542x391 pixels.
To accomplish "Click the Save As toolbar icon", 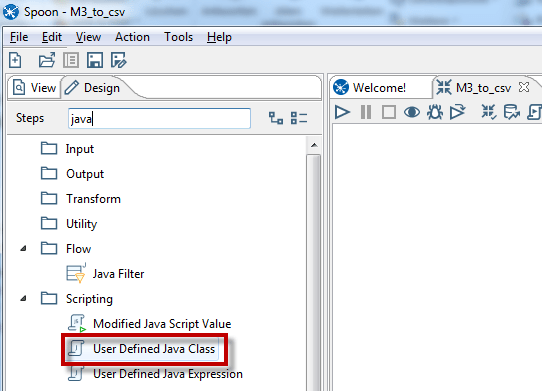I will click(x=119, y=60).
